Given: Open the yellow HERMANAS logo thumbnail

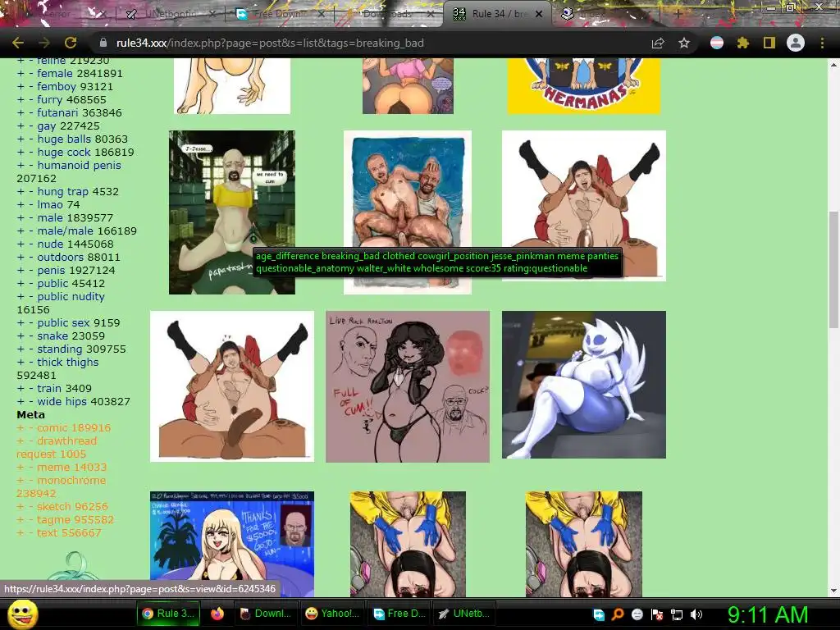Looking at the screenshot, I should pyautogui.click(x=584, y=85).
